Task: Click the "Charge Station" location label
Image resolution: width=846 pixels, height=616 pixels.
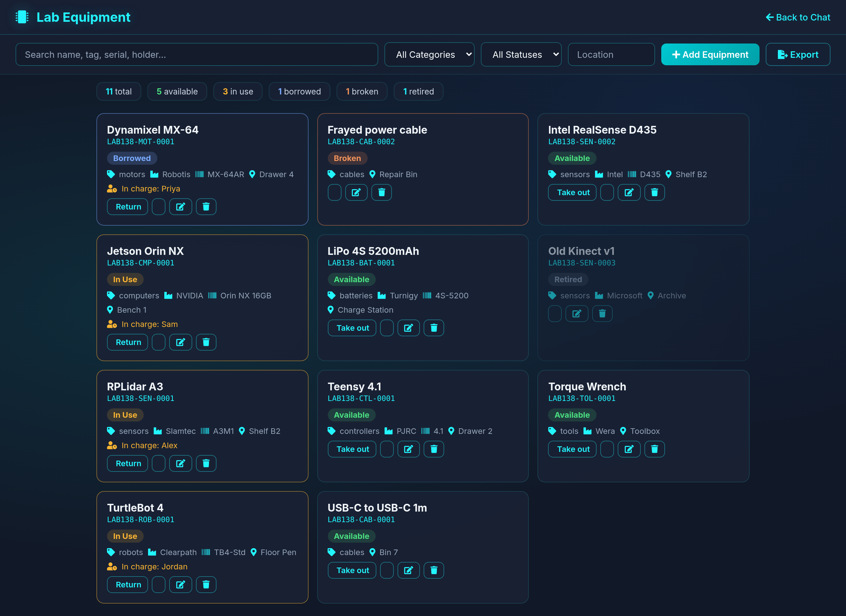Action: (365, 310)
